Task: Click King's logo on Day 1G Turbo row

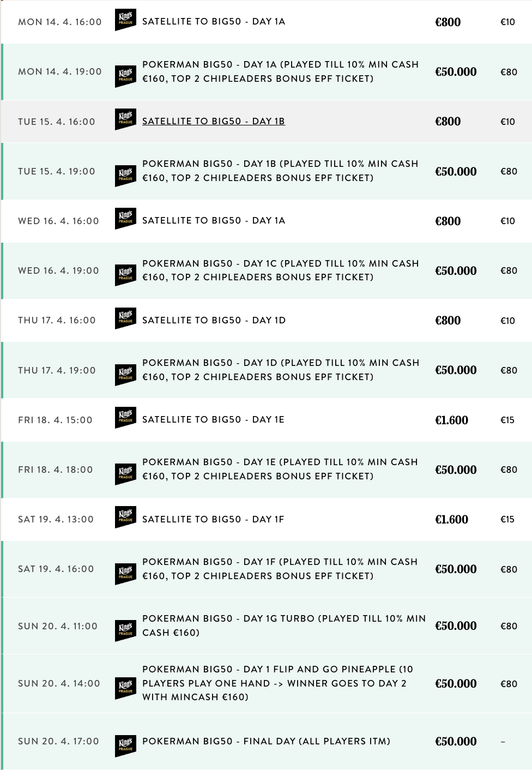Action: click(125, 630)
